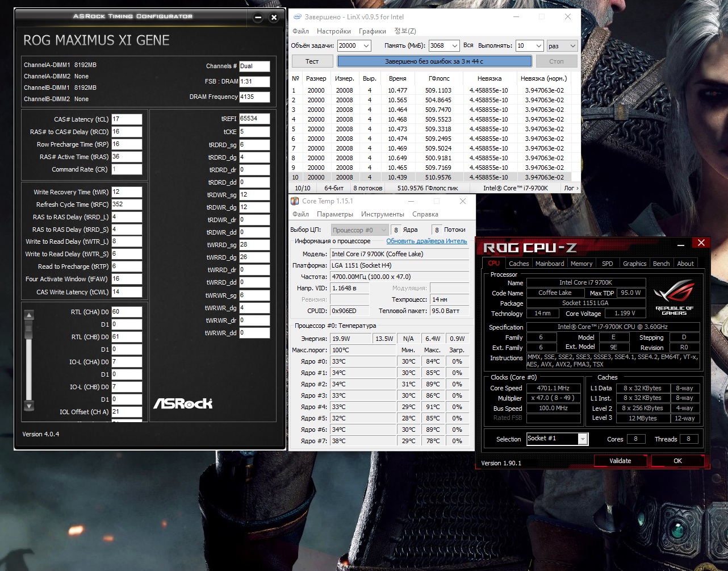Click scroll-down arrow in ASRock RTL panel
Image resolution: width=728 pixels, height=571 pixels.
point(30,406)
